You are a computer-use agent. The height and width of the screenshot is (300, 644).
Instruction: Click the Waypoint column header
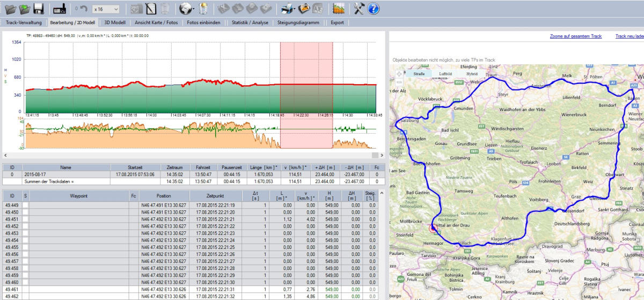coord(78,196)
